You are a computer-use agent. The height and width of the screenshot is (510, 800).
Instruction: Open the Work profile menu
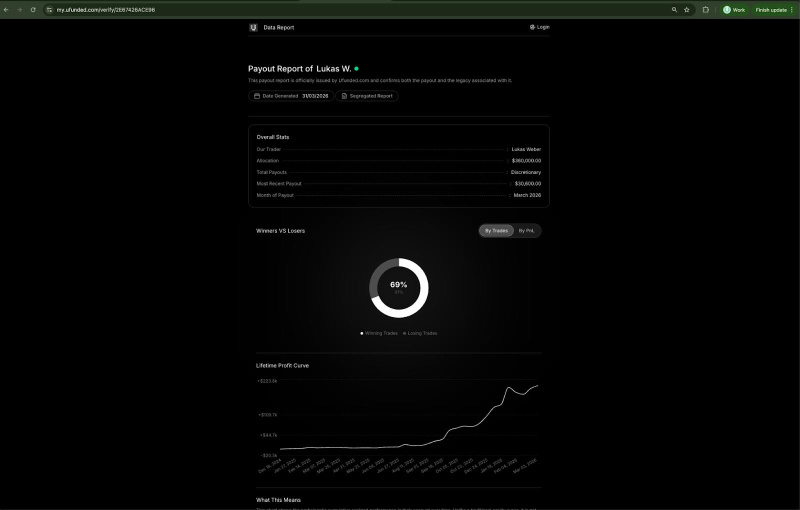734,9
